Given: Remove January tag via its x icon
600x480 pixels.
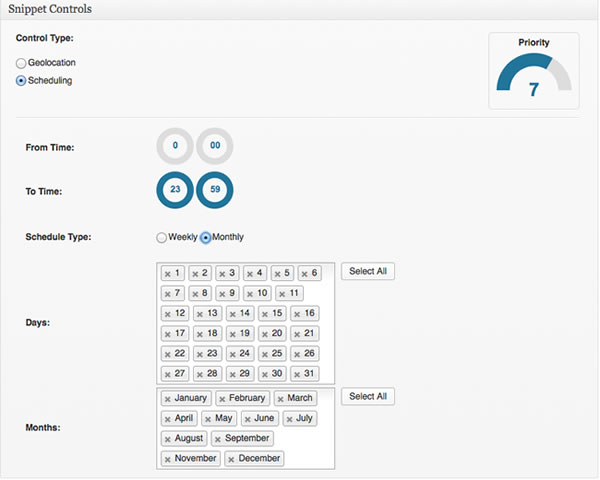Looking at the screenshot, I should (168, 399).
